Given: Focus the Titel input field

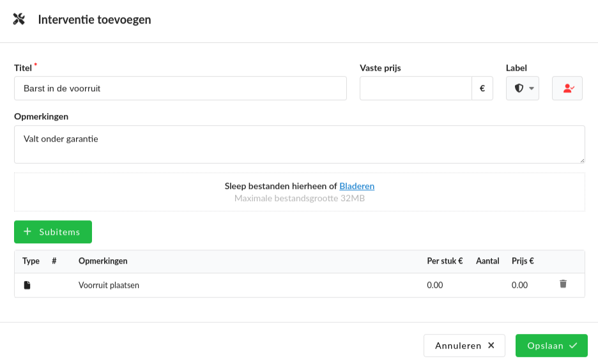Looking at the screenshot, I should pos(180,88).
